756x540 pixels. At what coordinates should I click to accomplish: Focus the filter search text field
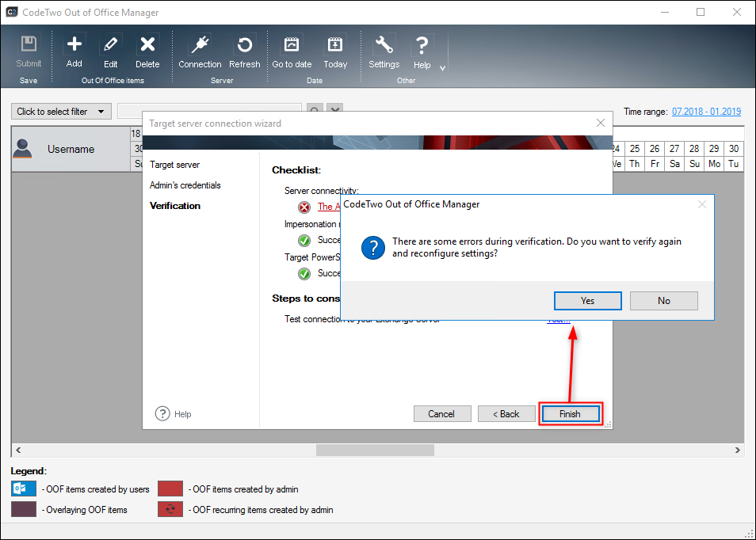point(210,112)
